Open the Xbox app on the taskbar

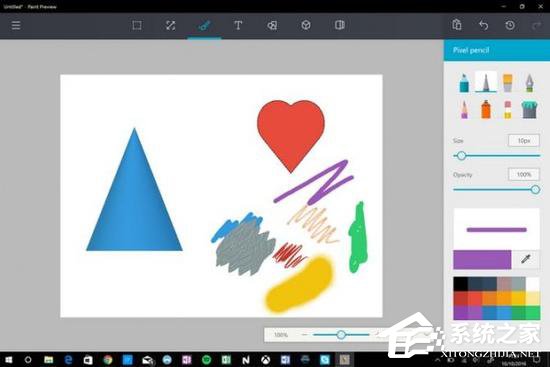coord(266,360)
